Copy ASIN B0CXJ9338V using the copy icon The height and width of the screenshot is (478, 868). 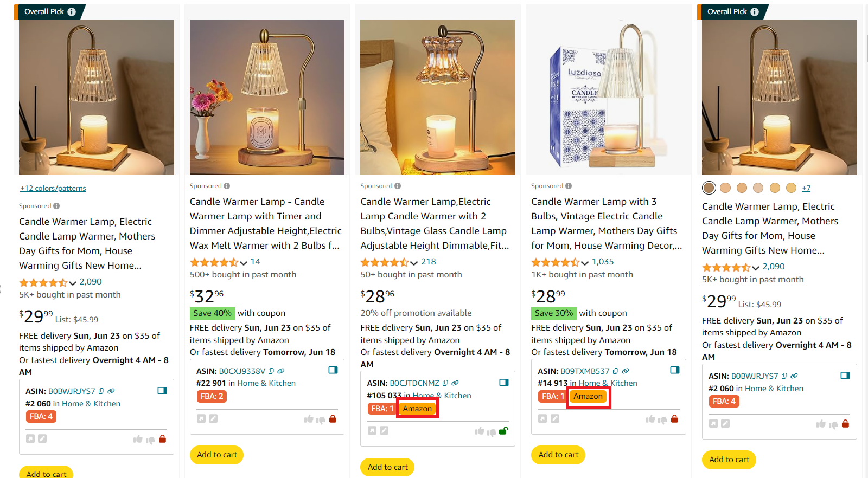[x=271, y=371]
